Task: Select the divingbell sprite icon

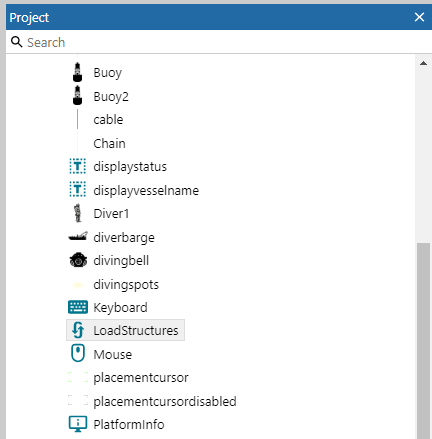Action: pos(78,260)
